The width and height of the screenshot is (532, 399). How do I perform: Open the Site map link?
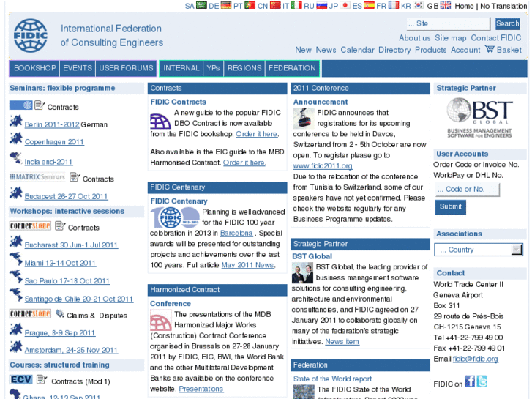click(450, 37)
